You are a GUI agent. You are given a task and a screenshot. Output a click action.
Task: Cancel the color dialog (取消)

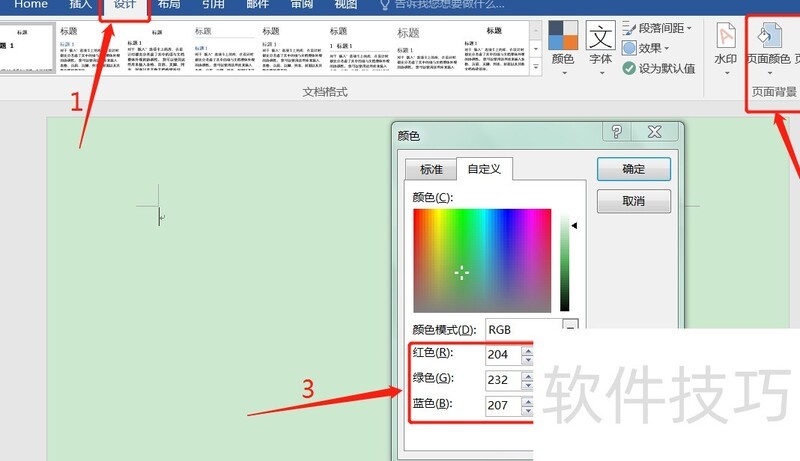coord(634,201)
